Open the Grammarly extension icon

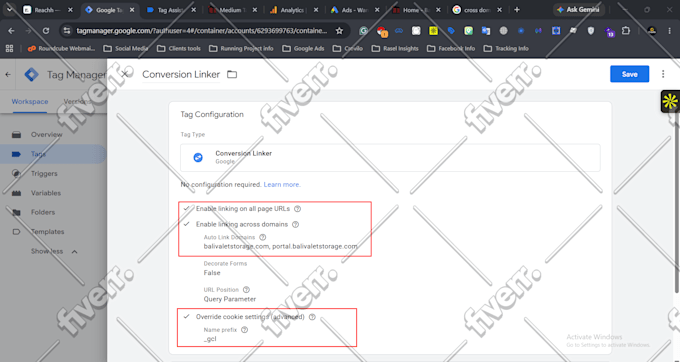pyautogui.click(x=363, y=31)
